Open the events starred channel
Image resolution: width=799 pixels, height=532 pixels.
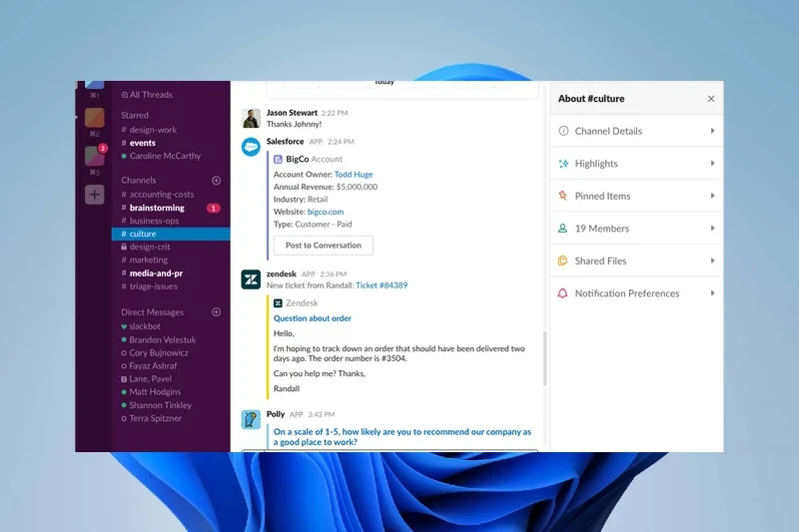138,143
